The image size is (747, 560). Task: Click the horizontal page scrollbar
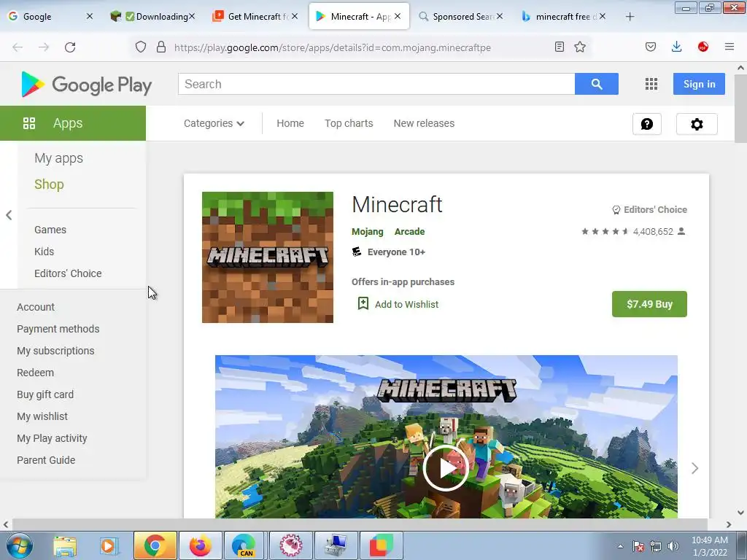(x=360, y=524)
